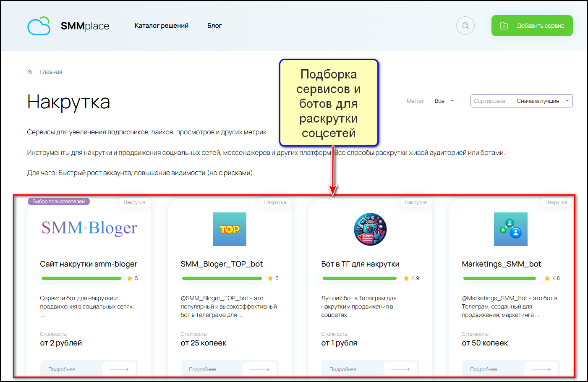Click the TOP logo of SMM_Bloger_TOP_bot
This screenshot has height=382, width=588.
click(x=230, y=229)
